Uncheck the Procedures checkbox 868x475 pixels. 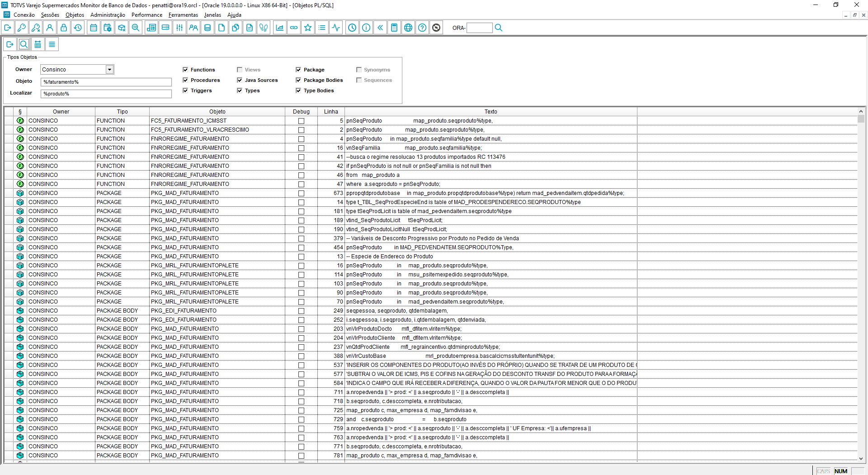tap(185, 80)
